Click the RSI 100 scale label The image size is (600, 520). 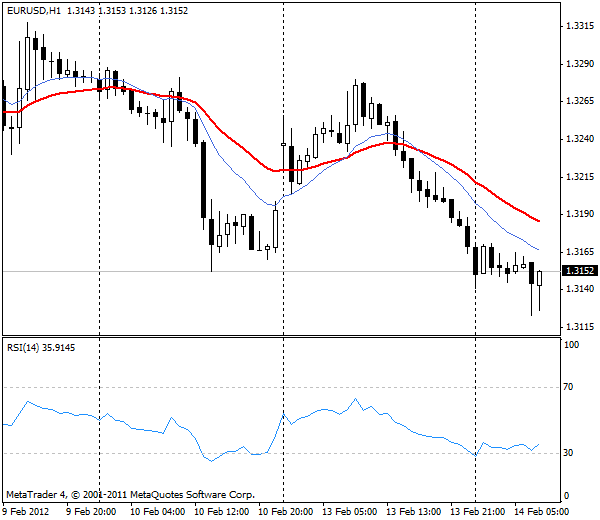[572, 345]
